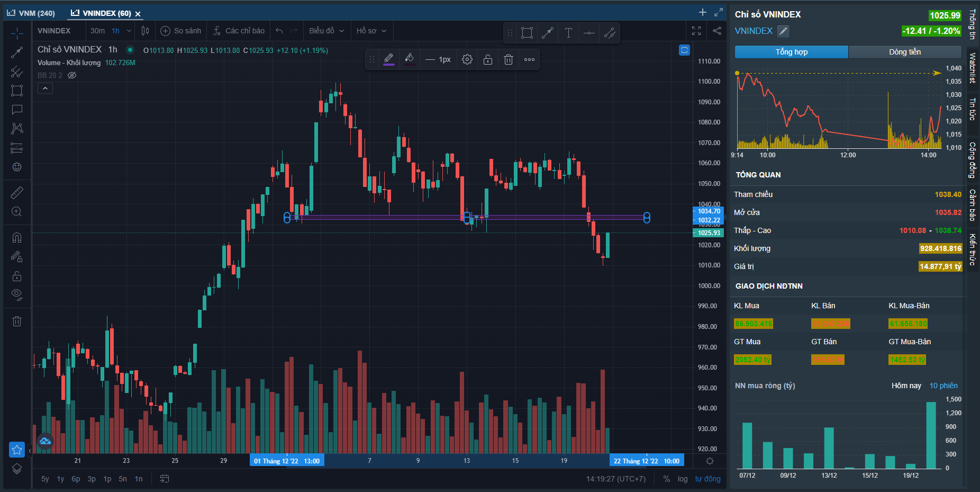Open the Hồ sơ dropdown menu
Screen dimensions: 980x492
(x=371, y=31)
